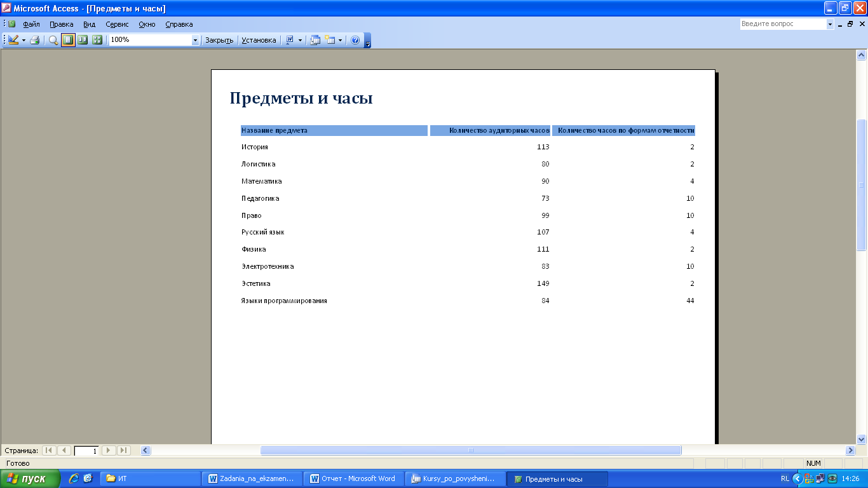Switch to the ИТ folder taskbar button
This screenshot has height=488, width=868.
point(151,479)
